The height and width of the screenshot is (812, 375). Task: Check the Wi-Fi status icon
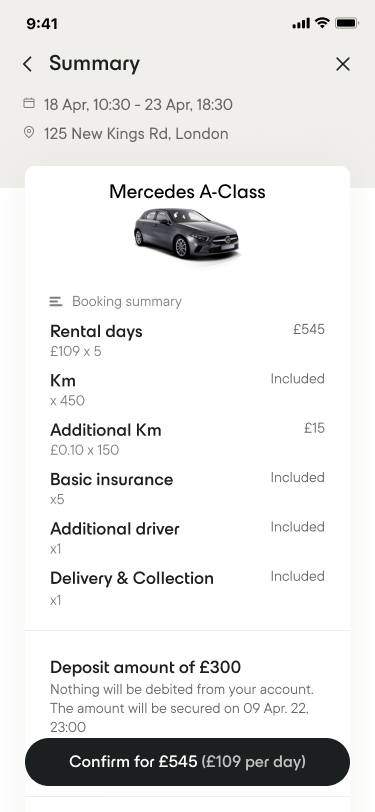coord(322,23)
